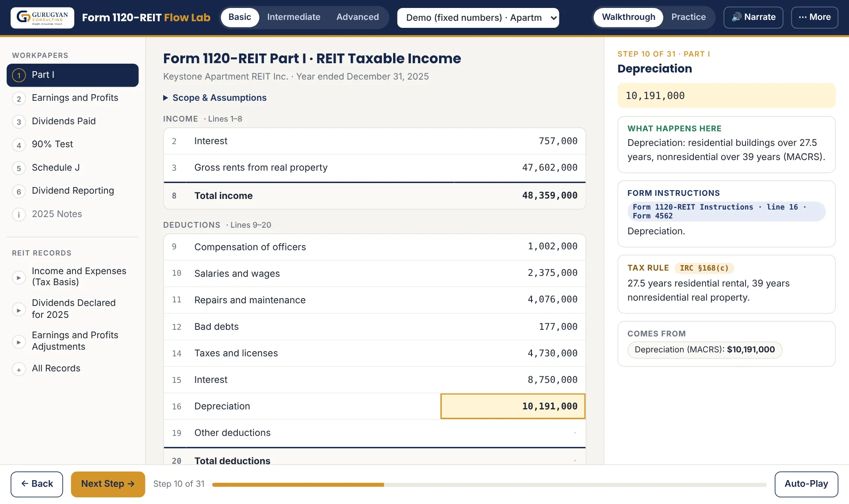Click the step progress bar at the bottom
This screenshot has height=504, width=849.
point(489,485)
